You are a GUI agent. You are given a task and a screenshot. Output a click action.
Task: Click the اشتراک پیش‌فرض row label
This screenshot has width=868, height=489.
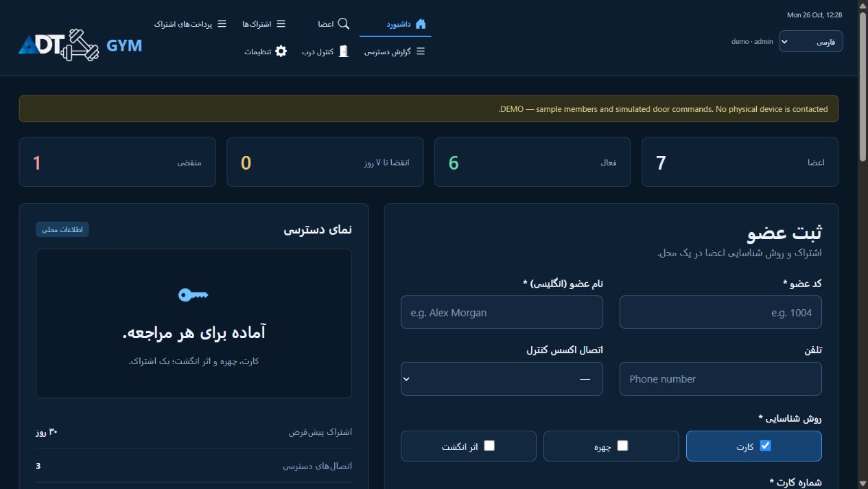point(320,432)
